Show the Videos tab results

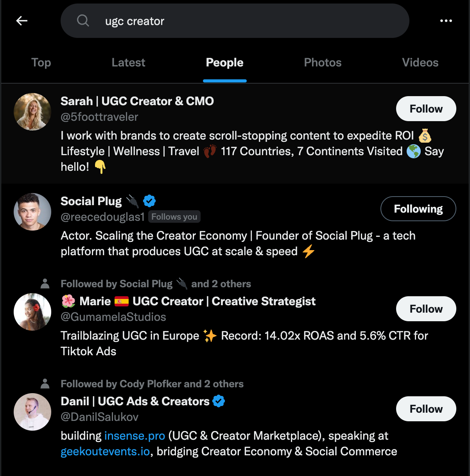[420, 63]
